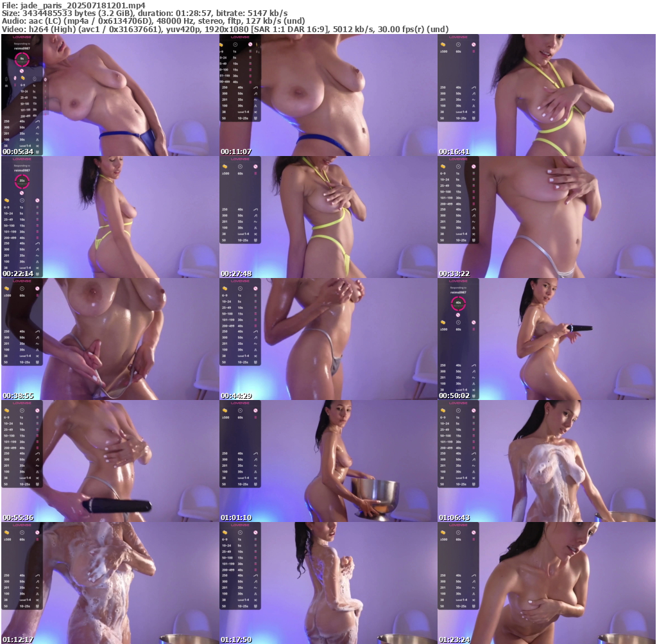Viewport: 657px width, 644px height.
Task: Click the final thumbnail at 01:23:24
Action: [x=547, y=583]
